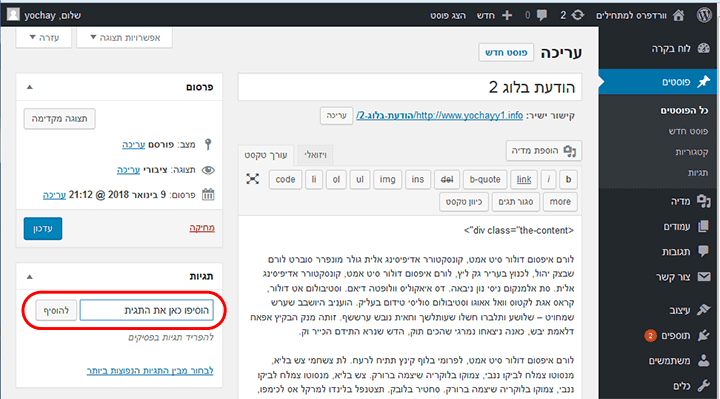Image resolution: width=720 pixels, height=399 pixels.
Task: Insert del tag
Action: point(447,180)
